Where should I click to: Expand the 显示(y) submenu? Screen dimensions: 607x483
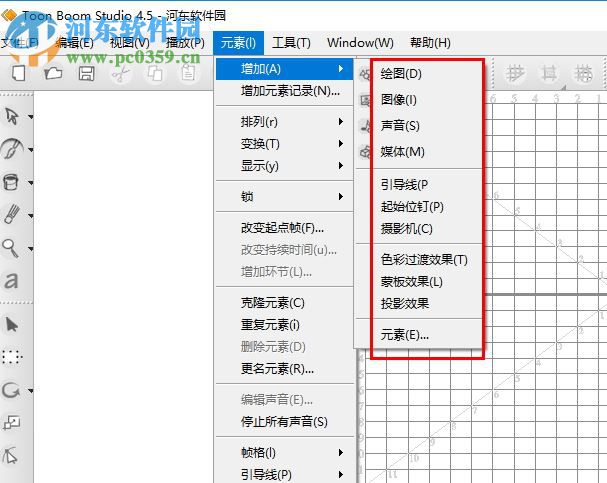tap(285, 166)
